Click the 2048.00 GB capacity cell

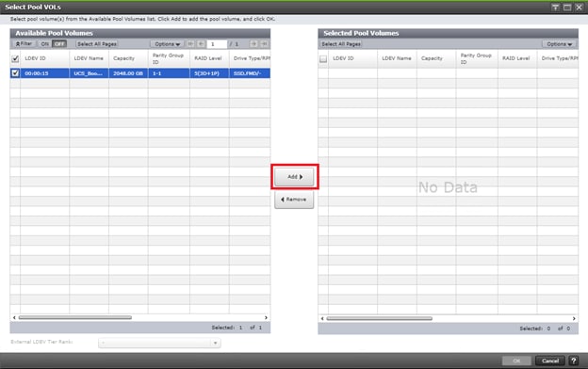coord(128,73)
